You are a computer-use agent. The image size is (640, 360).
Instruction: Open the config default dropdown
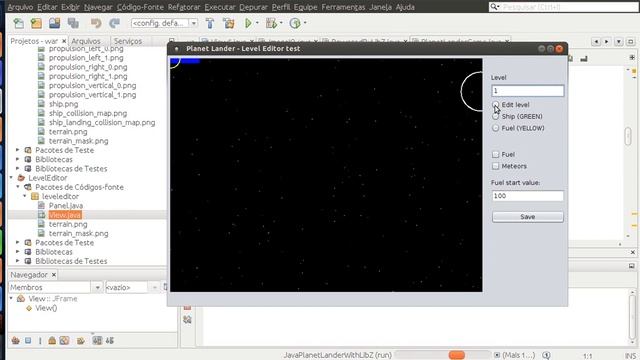click(194, 23)
